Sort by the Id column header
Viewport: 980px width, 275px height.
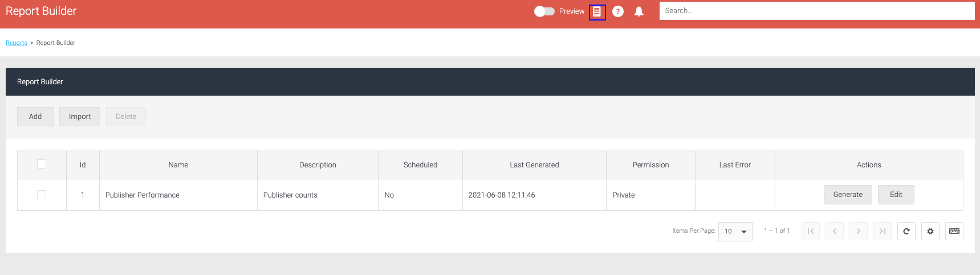[x=83, y=165]
